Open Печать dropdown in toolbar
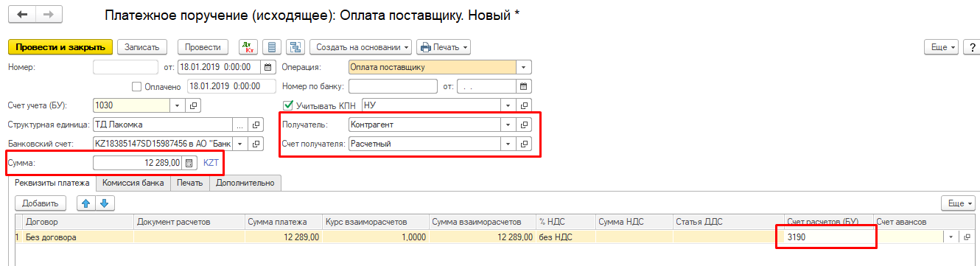The height and width of the screenshot is (266, 980). [444, 47]
